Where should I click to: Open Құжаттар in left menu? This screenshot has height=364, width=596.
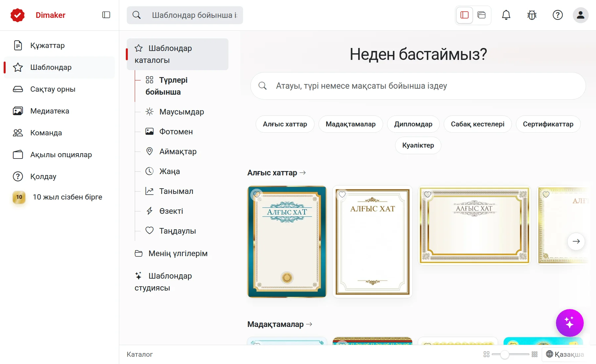(60, 45)
